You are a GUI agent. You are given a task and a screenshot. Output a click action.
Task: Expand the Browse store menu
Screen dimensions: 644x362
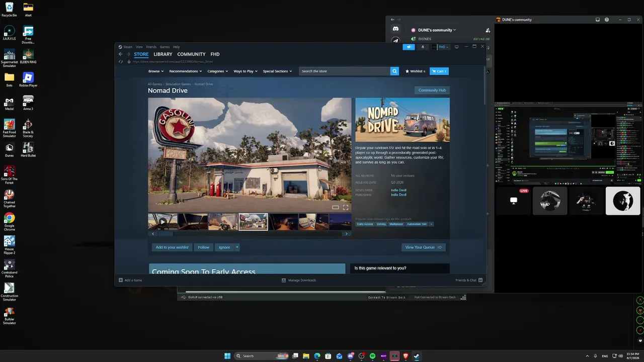155,71
